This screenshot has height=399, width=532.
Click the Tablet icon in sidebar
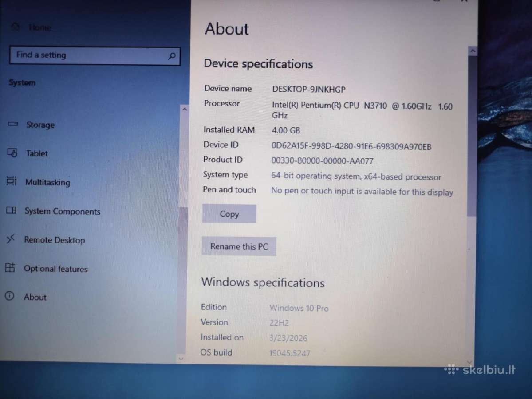tap(12, 153)
